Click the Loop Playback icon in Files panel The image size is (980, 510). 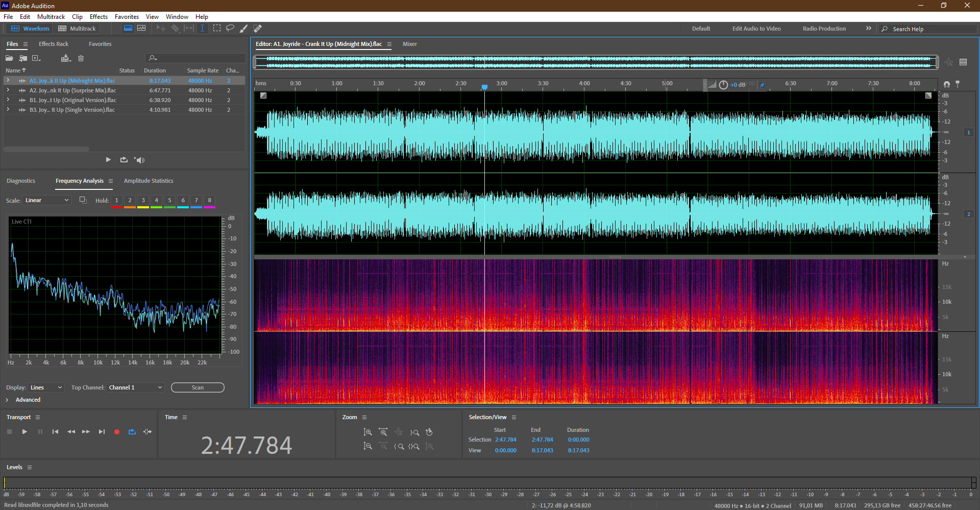tap(124, 160)
